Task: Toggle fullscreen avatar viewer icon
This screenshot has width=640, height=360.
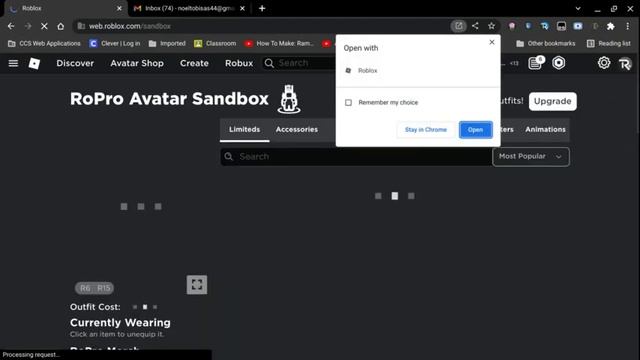Action: coord(197,284)
